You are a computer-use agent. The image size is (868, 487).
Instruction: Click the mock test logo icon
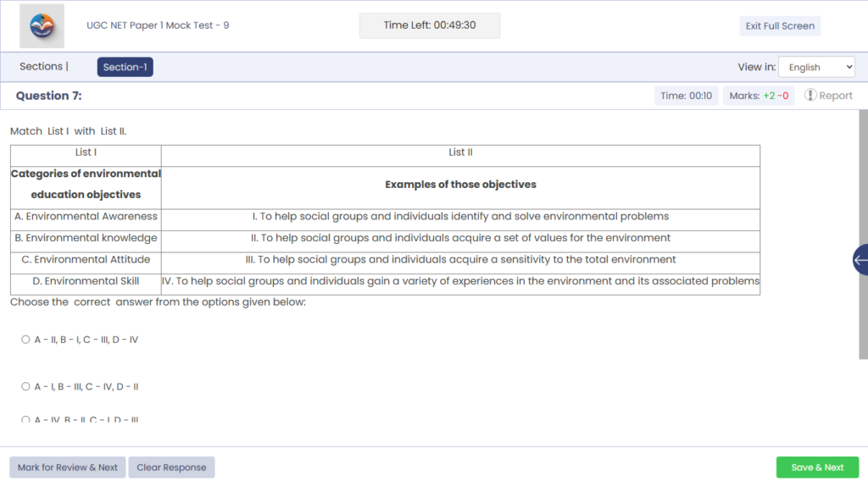pos(42,26)
